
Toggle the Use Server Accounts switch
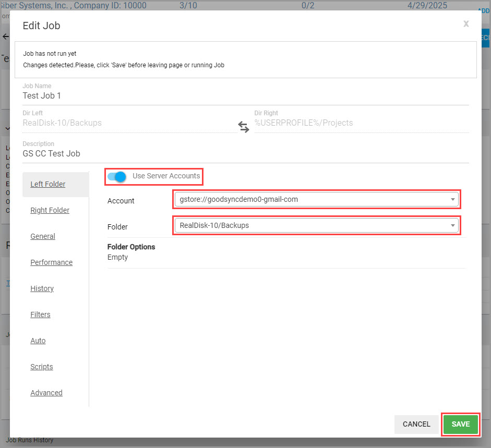click(117, 176)
